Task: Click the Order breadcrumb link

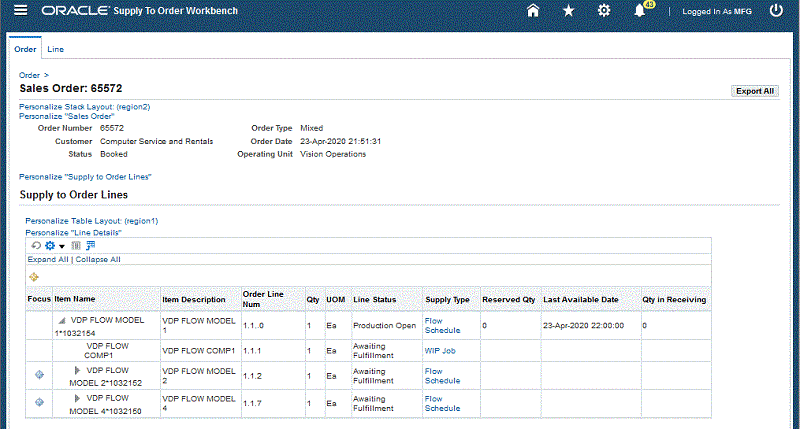Action: [29, 75]
